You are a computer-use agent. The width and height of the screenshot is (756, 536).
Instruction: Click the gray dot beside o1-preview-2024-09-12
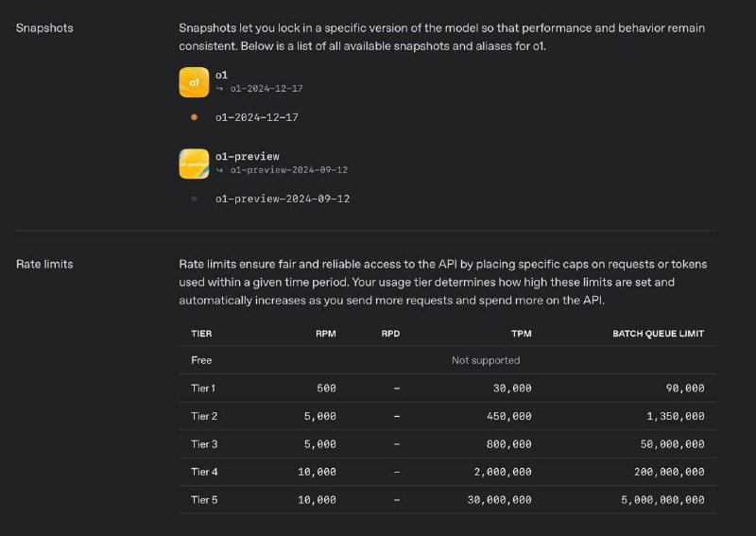(194, 199)
